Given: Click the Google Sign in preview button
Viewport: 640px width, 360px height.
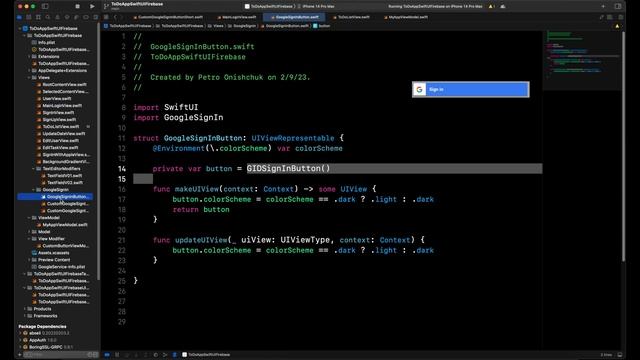Looking at the screenshot, I should pyautogui.click(x=471, y=89).
